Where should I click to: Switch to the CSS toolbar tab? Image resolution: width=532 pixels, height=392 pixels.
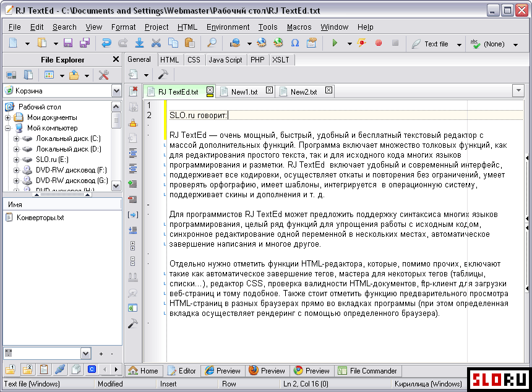(x=194, y=60)
